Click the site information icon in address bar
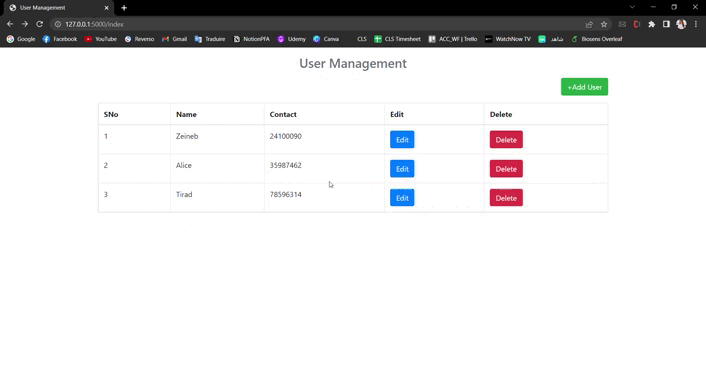 click(58, 24)
